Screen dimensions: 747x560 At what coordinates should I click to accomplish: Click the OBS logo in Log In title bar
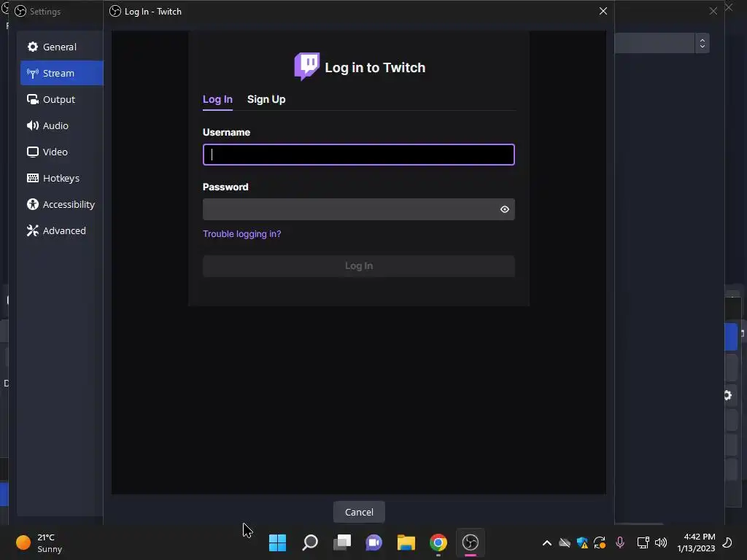pyautogui.click(x=115, y=11)
